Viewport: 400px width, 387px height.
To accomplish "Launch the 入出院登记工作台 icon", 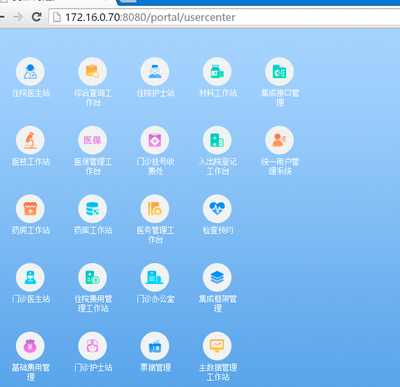I will coord(217,140).
